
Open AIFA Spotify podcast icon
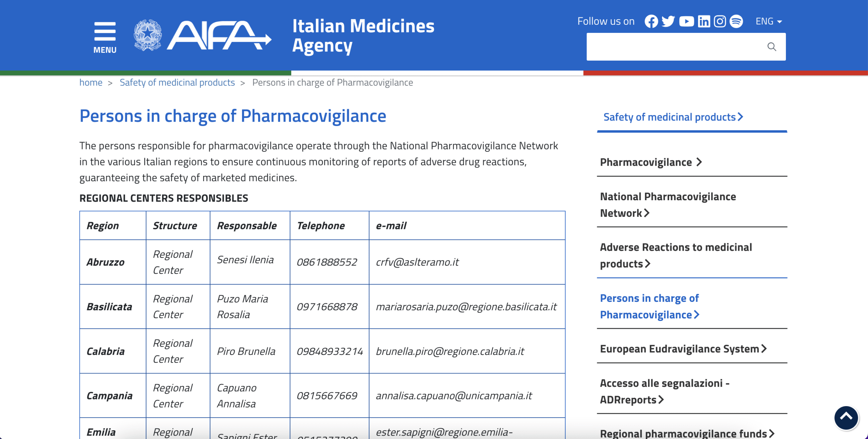[x=736, y=21]
